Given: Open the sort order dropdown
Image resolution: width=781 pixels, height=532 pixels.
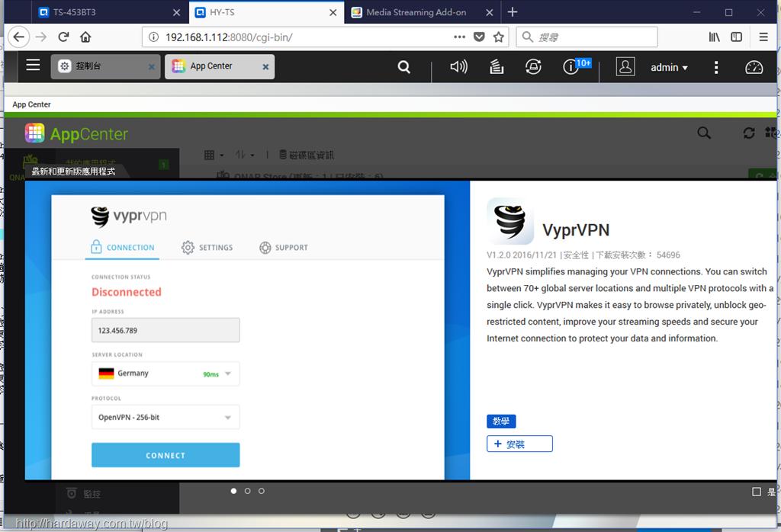Looking at the screenshot, I should (x=245, y=155).
